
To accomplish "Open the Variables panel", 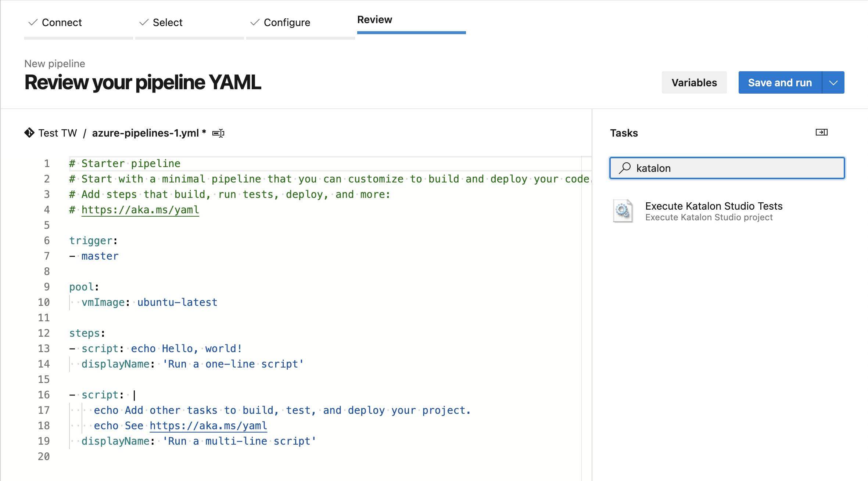I will click(x=694, y=83).
